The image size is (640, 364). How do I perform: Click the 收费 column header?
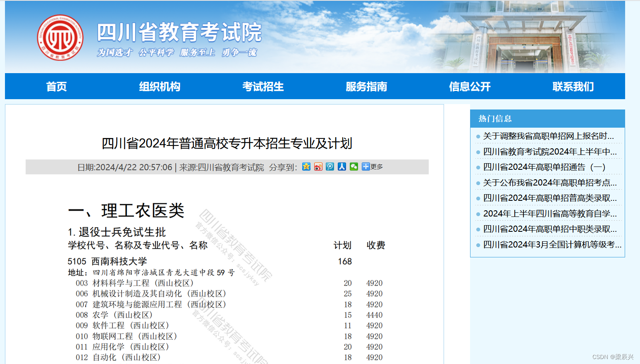click(x=376, y=245)
